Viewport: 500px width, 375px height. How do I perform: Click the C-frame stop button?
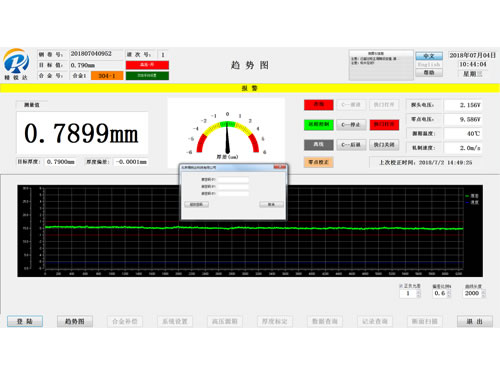point(351,125)
